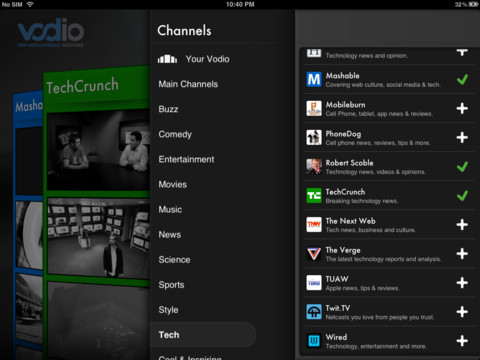
Task: Tap the Twit.TV channel title text
Action: [338, 308]
